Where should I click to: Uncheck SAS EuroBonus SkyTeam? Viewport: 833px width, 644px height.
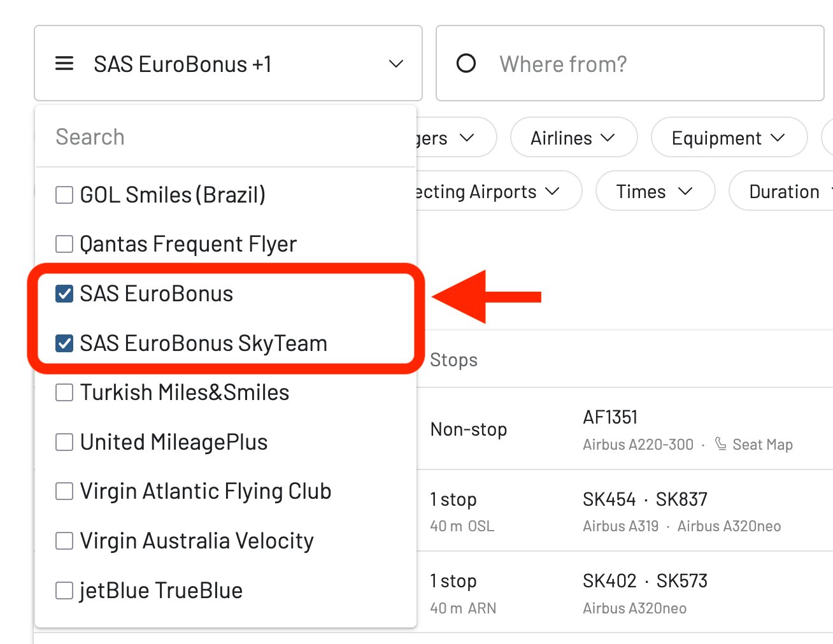[x=64, y=343]
